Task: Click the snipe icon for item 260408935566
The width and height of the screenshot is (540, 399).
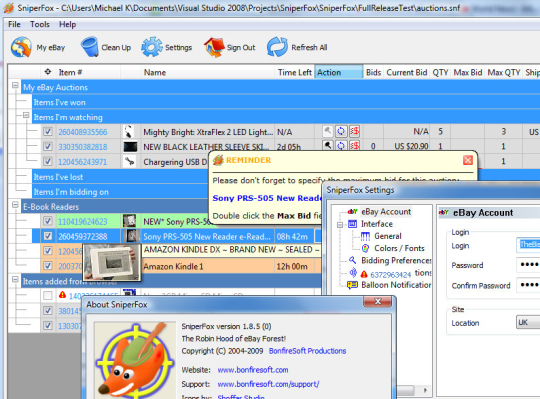Action: (328, 131)
